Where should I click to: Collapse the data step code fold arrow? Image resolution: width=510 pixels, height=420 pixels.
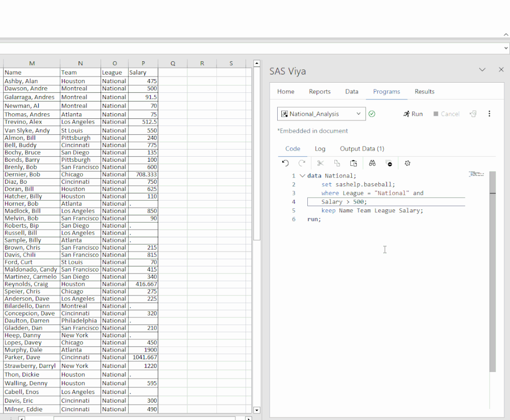coord(302,176)
